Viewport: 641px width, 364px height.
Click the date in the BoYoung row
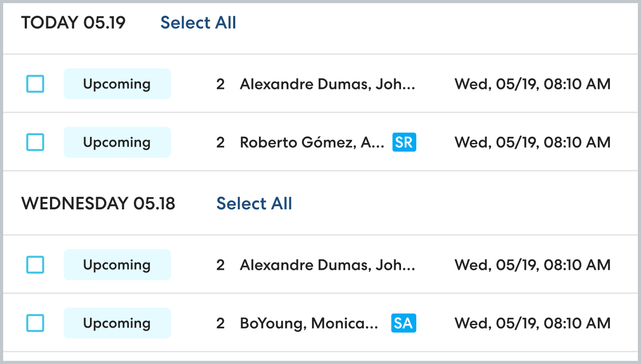pos(532,323)
